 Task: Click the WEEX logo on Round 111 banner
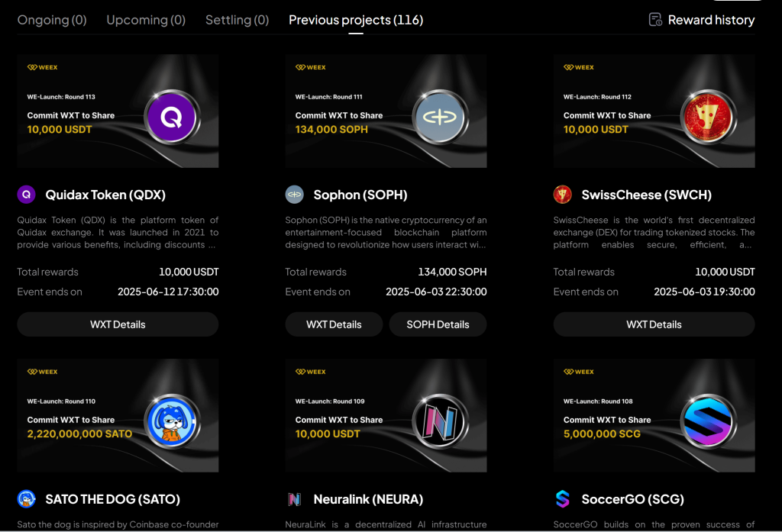pos(310,67)
